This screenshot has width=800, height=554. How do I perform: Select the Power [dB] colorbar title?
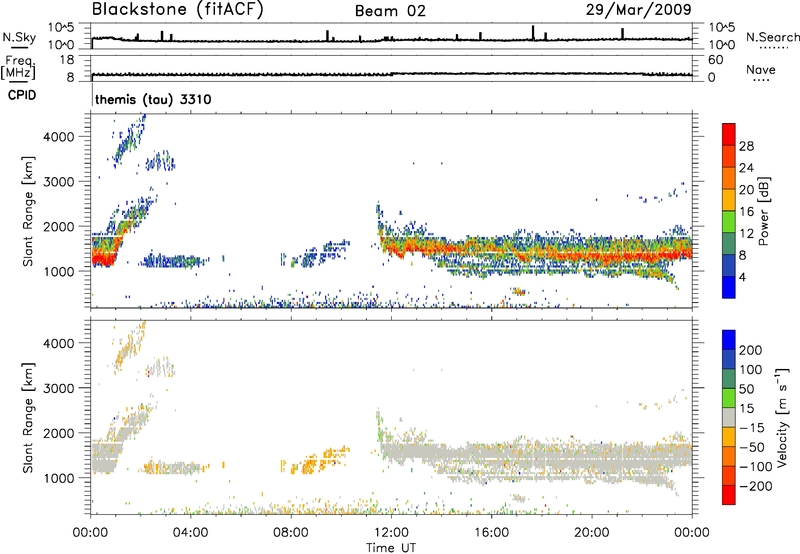tap(763, 211)
